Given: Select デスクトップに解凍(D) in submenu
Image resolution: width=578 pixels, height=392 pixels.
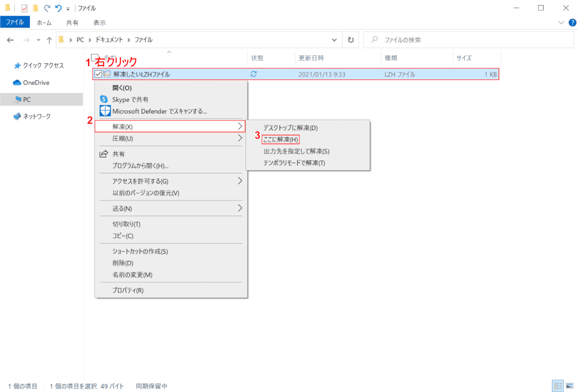Looking at the screenshot, I should pos(308,128).
